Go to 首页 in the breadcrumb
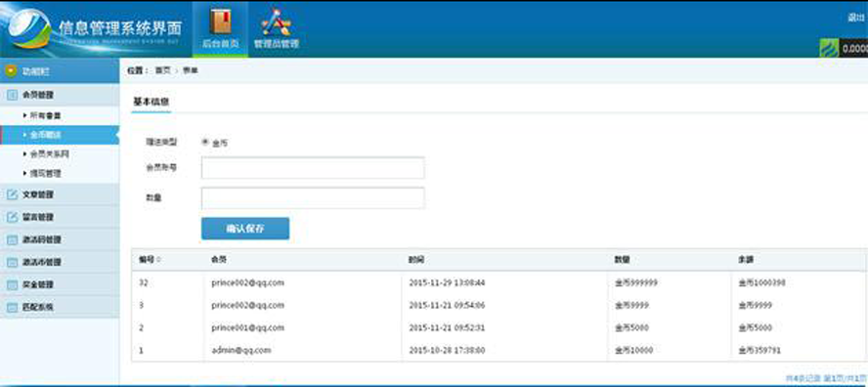 (x=162, y=71)
